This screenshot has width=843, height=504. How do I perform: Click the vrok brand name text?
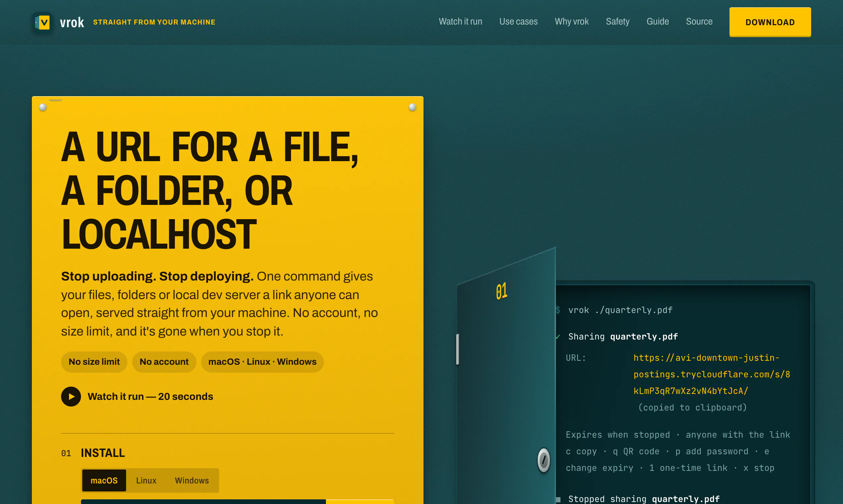tap(72, 23)
